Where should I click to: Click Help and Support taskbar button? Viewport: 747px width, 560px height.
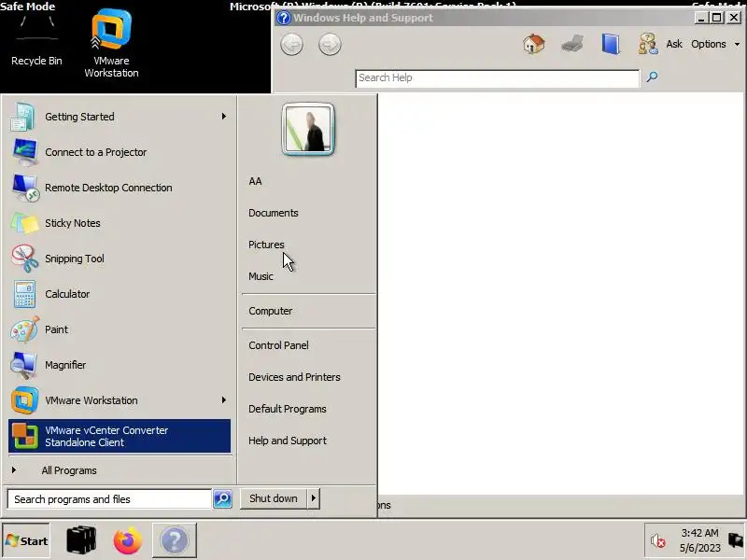175,540
